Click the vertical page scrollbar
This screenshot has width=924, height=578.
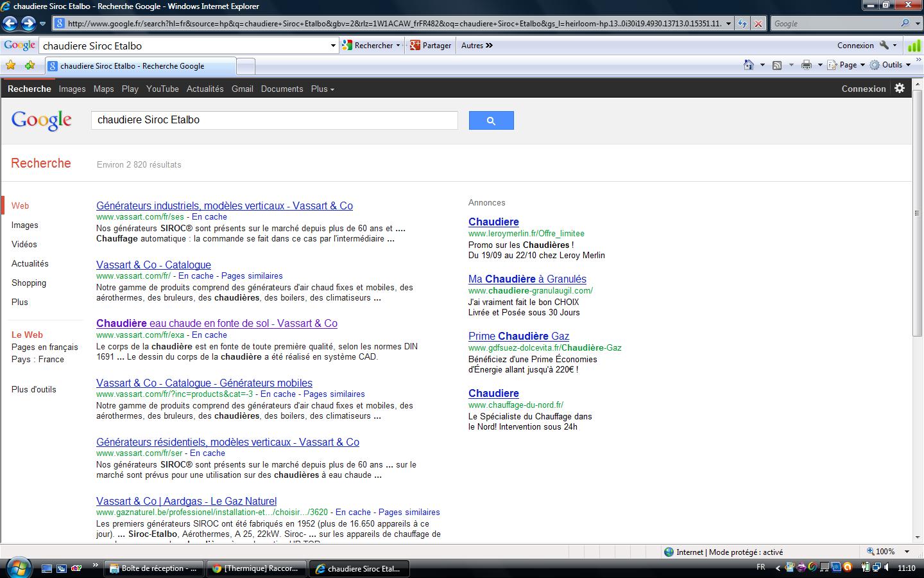918,212
